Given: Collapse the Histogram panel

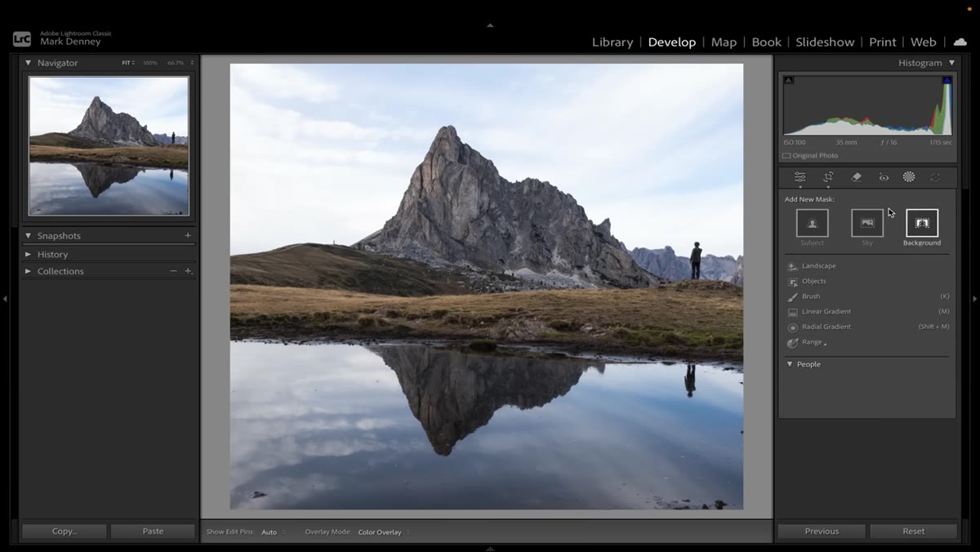Looking at the screenshot, I should (x=951, y=63).
